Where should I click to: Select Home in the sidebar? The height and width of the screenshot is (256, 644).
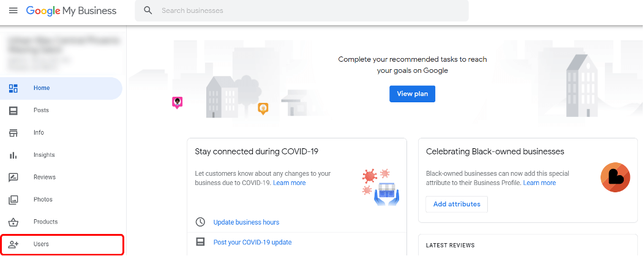tap(61, 88)
